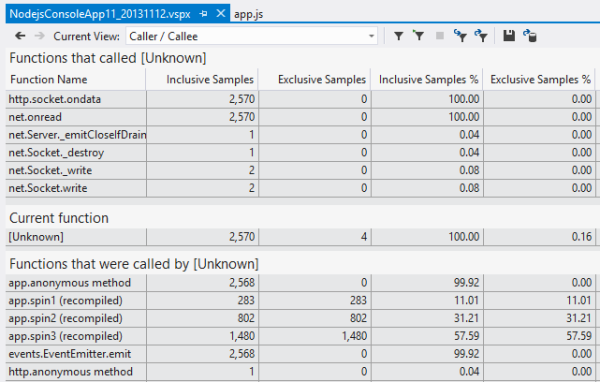Close the NodejsConsoleApp11 vspx tab
600x382 pixels.
coord(221,13)
